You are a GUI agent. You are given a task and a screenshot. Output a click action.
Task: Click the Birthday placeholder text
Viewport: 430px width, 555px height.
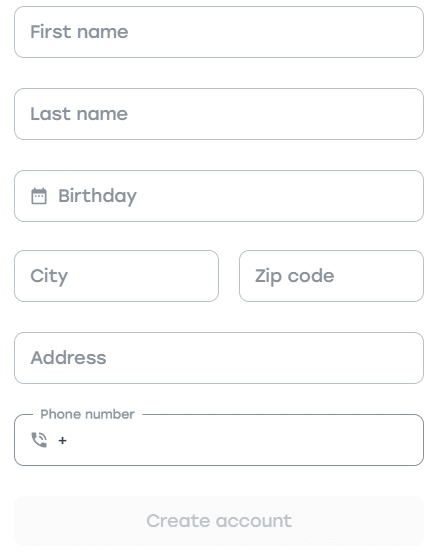[97, 196]
